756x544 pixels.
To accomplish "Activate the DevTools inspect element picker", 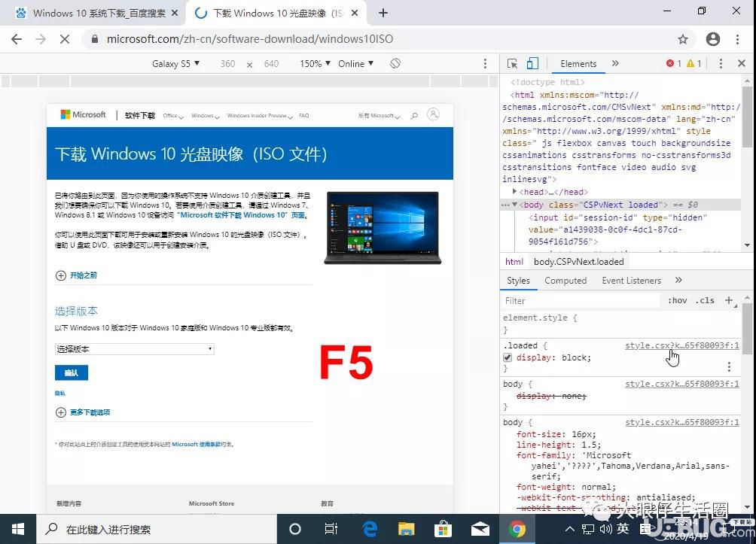I will (512, 64).
